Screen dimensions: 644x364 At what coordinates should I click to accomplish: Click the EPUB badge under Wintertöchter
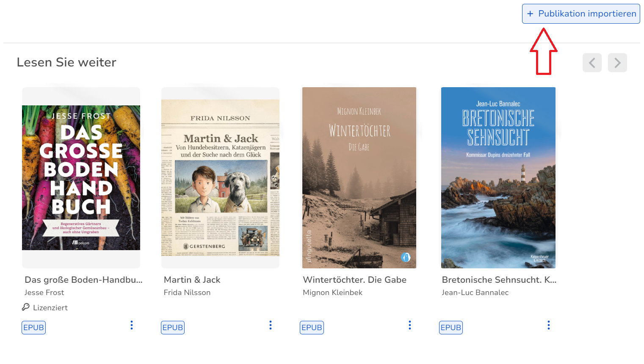pos(312,328)
